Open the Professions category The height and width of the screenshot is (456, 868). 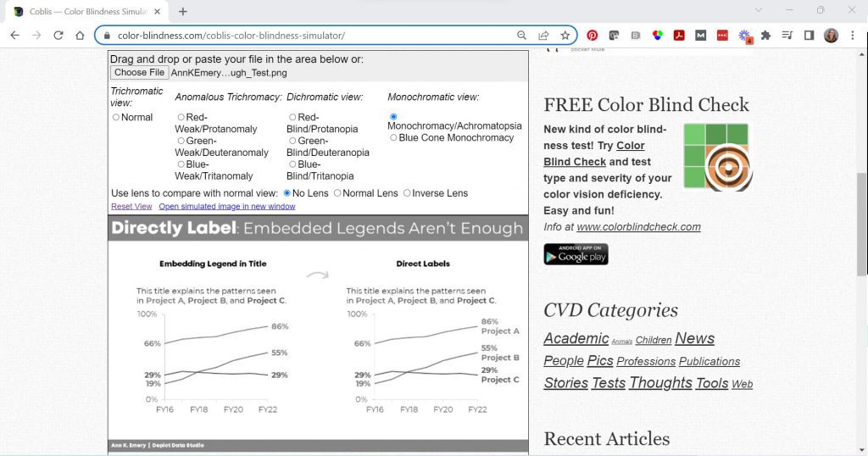pos(646,361)
